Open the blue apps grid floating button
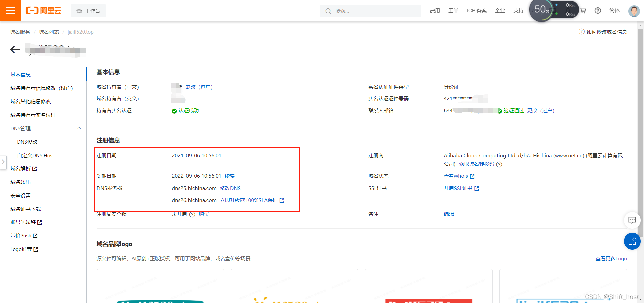 632,241
